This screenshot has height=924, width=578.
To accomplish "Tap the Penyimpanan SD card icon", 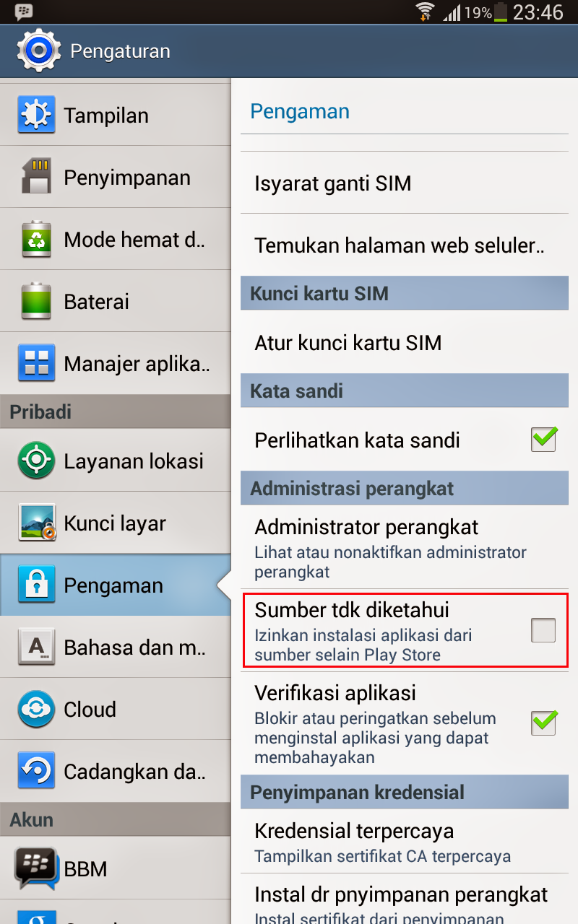I will click(36, 178).
